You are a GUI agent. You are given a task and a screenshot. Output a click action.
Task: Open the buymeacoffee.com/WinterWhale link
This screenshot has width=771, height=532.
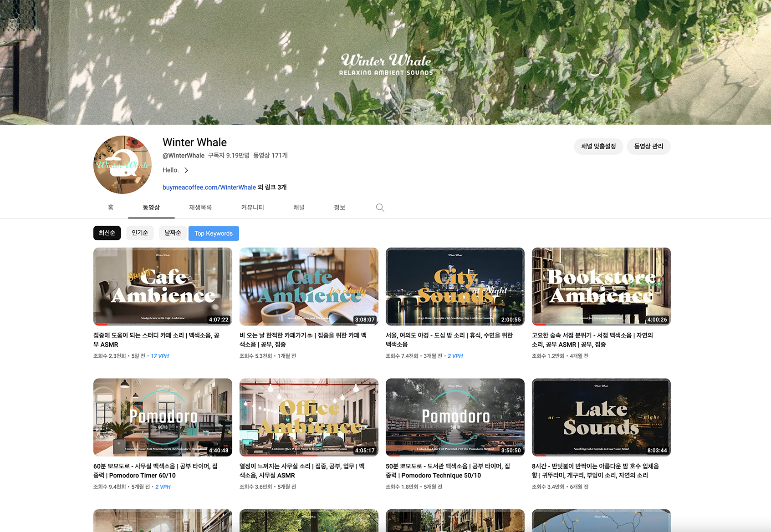point(209,187)
